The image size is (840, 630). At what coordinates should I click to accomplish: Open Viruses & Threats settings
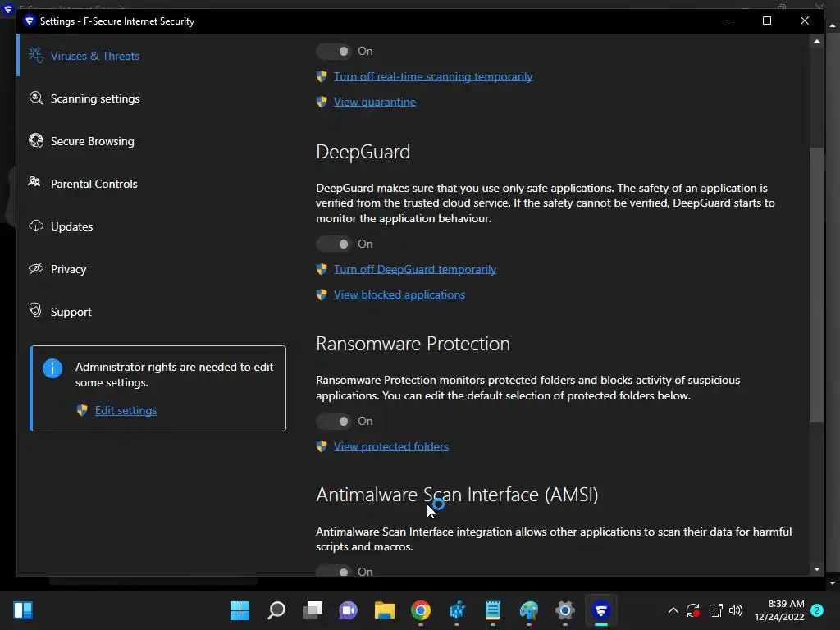95,56
